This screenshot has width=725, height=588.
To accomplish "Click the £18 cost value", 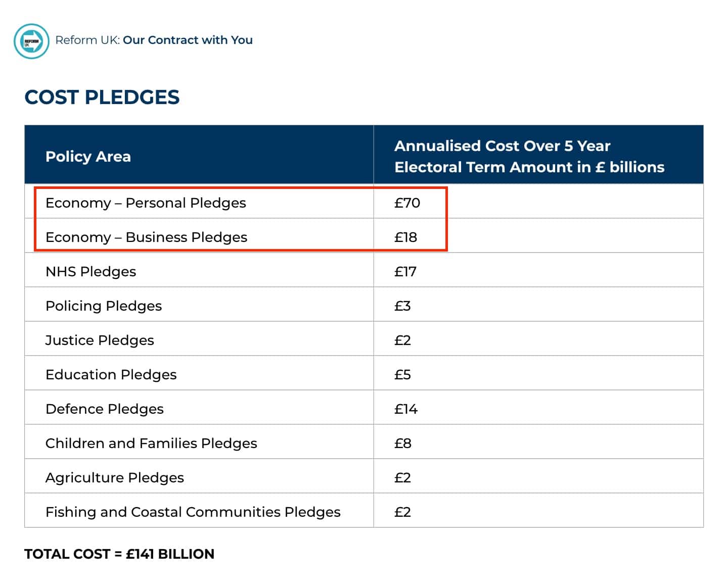I will (x=405, y=237).
